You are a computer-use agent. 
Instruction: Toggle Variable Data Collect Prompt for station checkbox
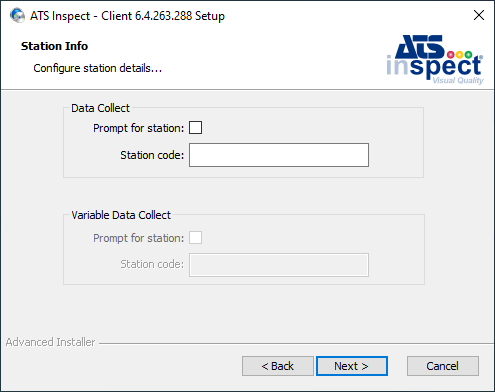pyautogui.click(x=195, y=238)
